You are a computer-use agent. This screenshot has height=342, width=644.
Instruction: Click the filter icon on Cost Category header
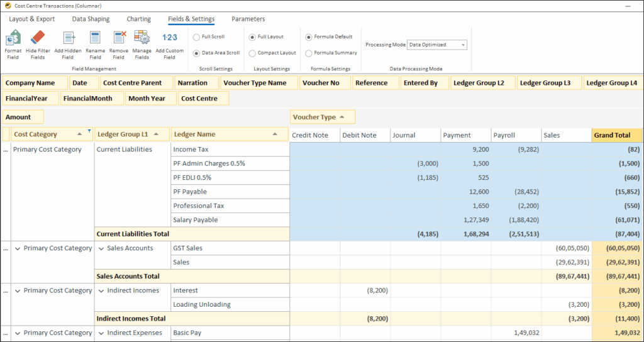click(89, 131)
